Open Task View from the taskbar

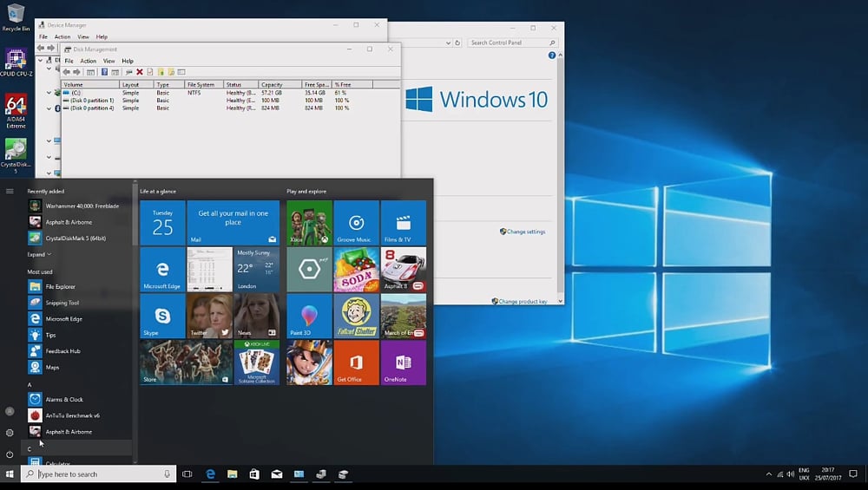(x=187, y=474)
